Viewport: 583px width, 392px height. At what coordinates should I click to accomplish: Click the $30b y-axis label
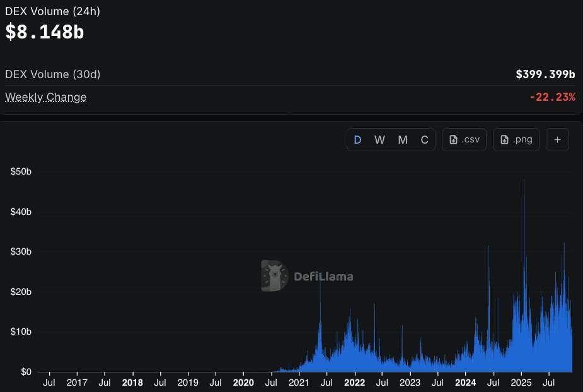21,251
